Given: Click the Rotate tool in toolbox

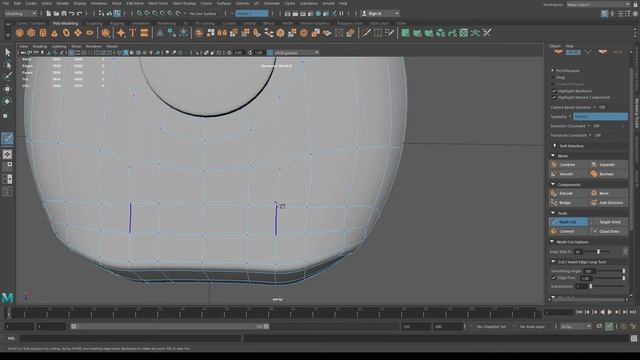Looking at the screenshot, I should [7, 101].
